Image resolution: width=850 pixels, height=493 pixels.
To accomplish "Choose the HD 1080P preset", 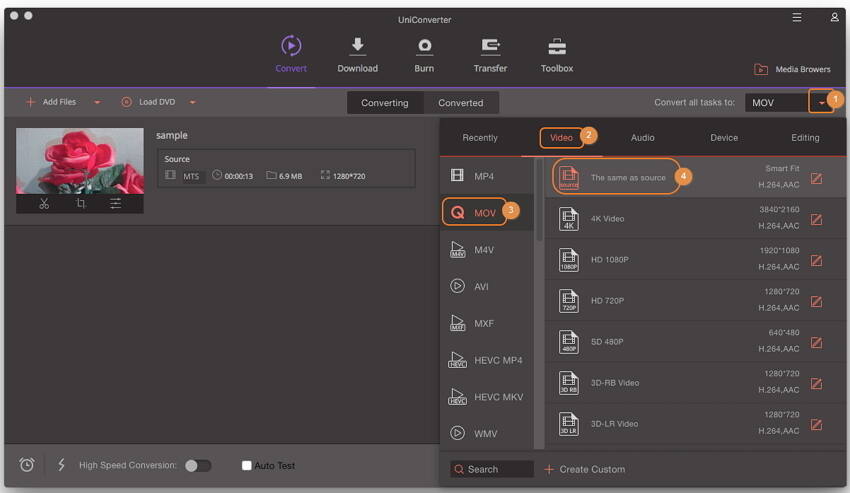I will (x=694, y=260).
